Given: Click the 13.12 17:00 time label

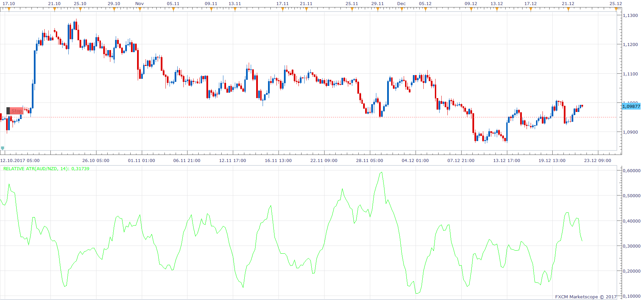Looking at the screenshot, I should tap(507, 160).
